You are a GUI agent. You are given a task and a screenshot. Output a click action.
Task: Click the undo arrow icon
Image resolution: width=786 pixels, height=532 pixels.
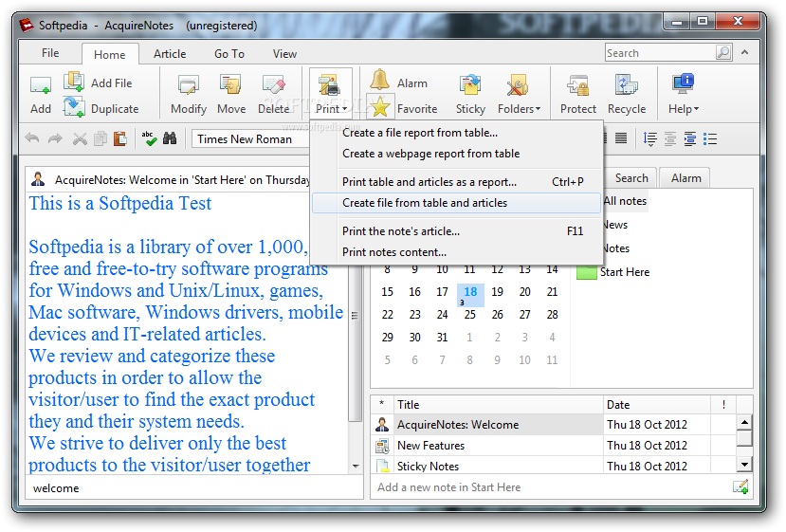32,138
